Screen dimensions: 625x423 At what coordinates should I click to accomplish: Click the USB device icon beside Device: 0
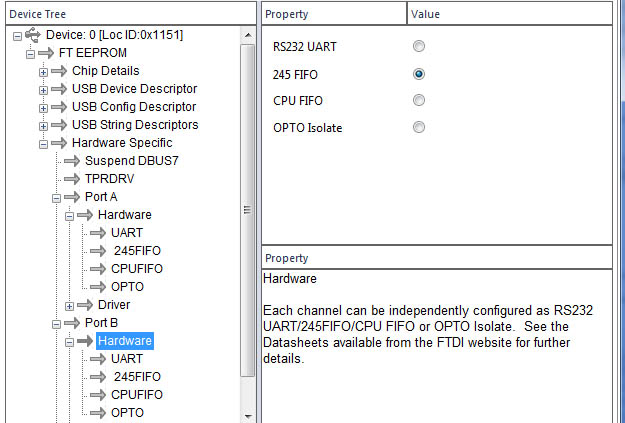[33, 35]
